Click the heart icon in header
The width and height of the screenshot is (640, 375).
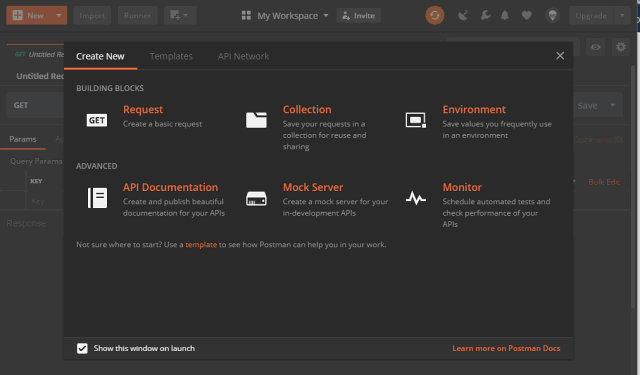coord(527,16)
